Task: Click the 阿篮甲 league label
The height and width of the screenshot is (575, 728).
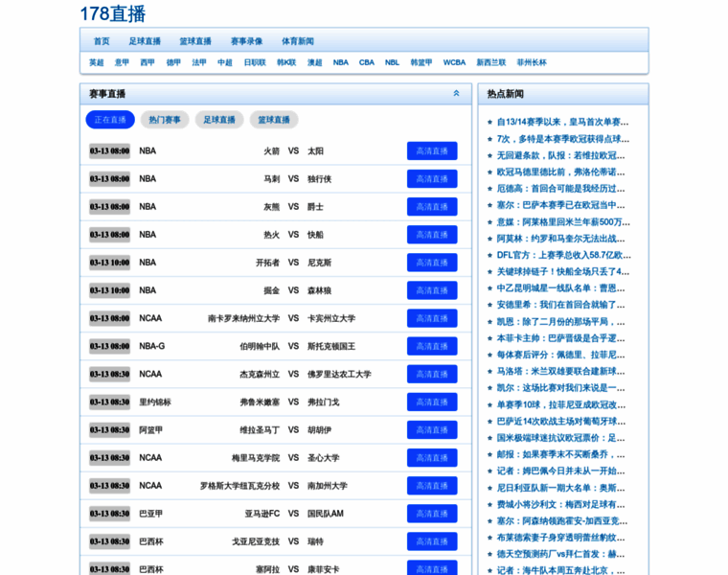Action: (x=151, y=429)
